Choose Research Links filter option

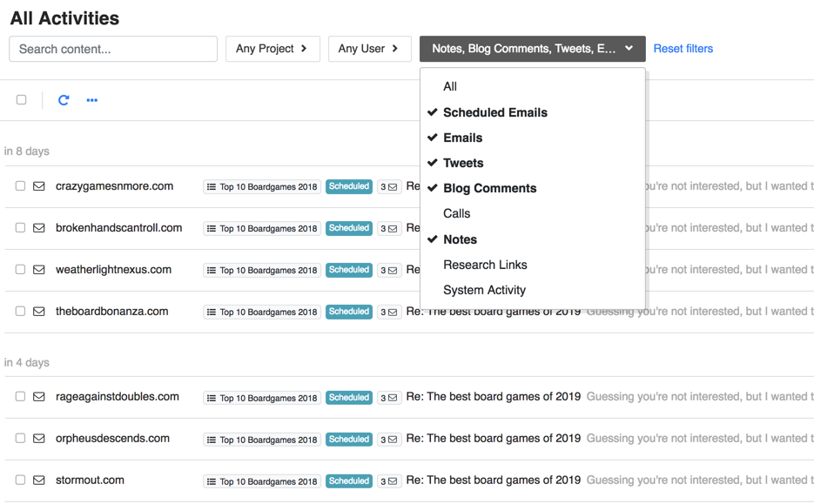click(x=485, y=265)
